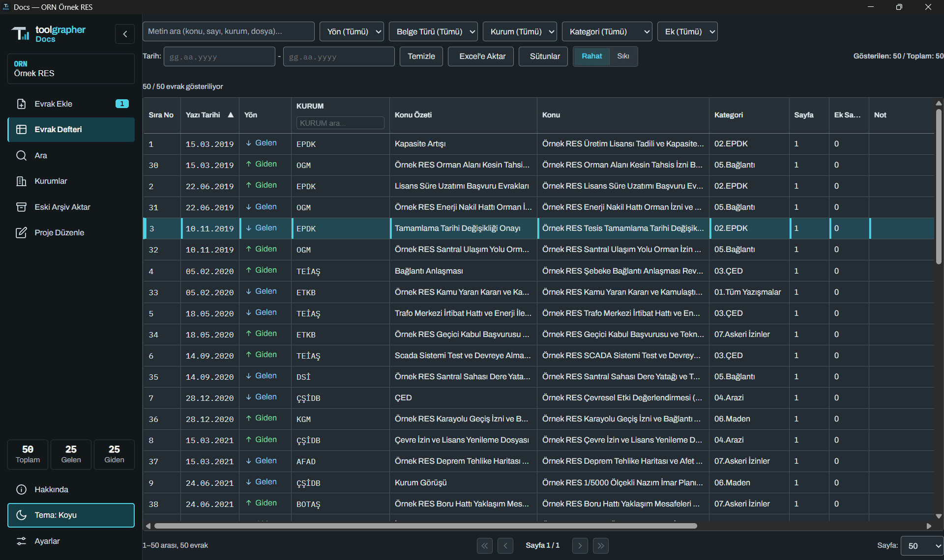Expand the Kurum (Tümü) filter

pos(520,31)
